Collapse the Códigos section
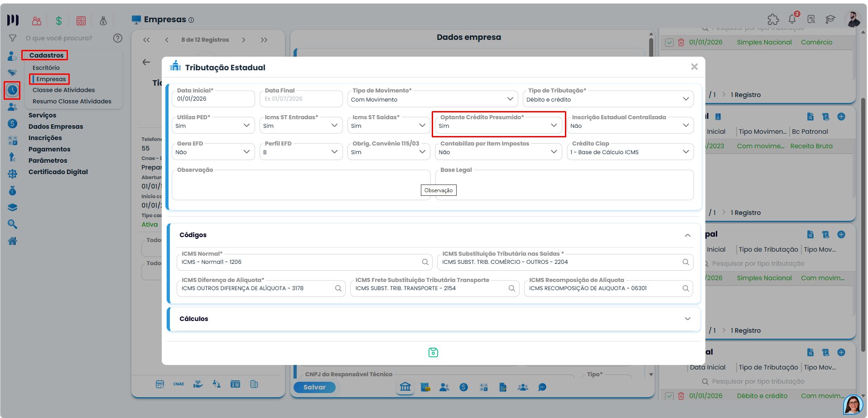Viewport: 868px width, 418px height. point(687,235)
